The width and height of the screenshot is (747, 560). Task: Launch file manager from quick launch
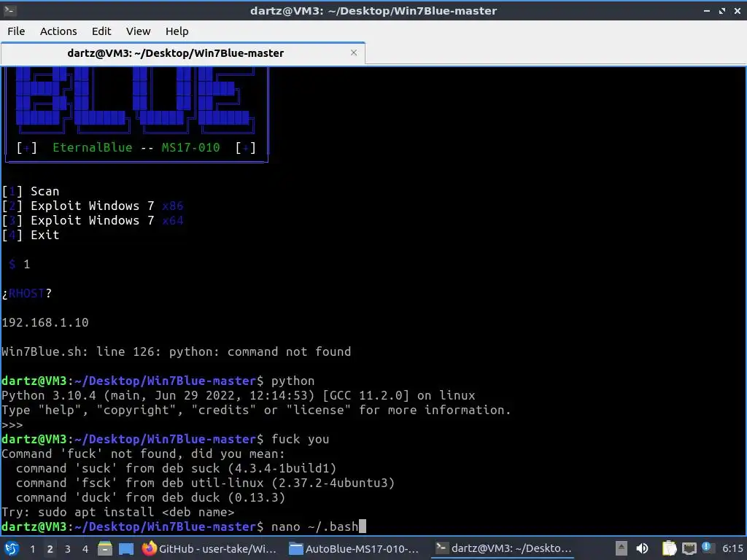(105, 548)
